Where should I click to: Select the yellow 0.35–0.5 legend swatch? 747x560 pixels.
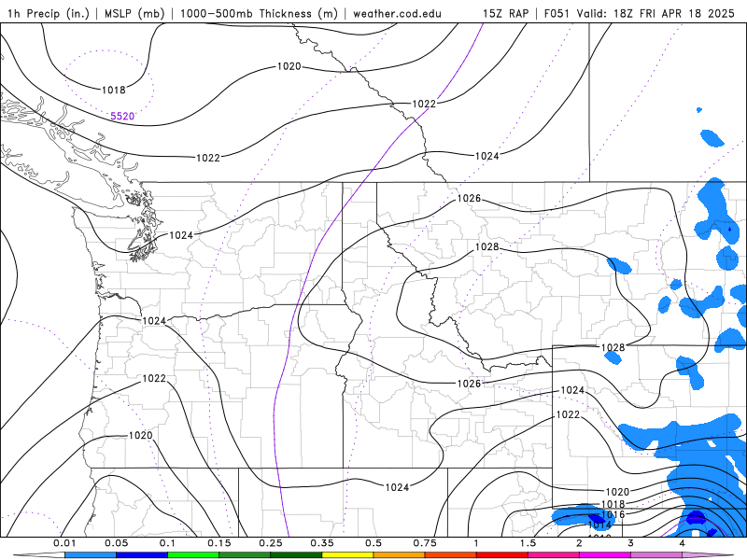[347, 555]
